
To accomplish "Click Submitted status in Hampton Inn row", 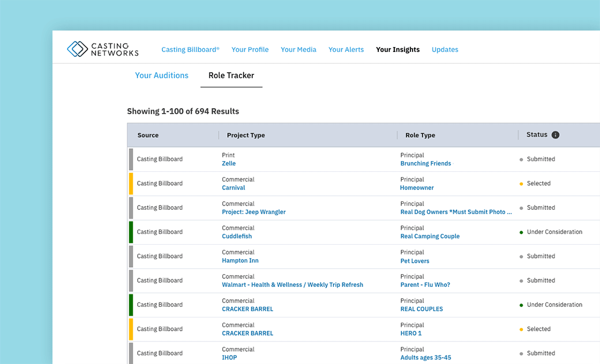I will pos(541,256).
